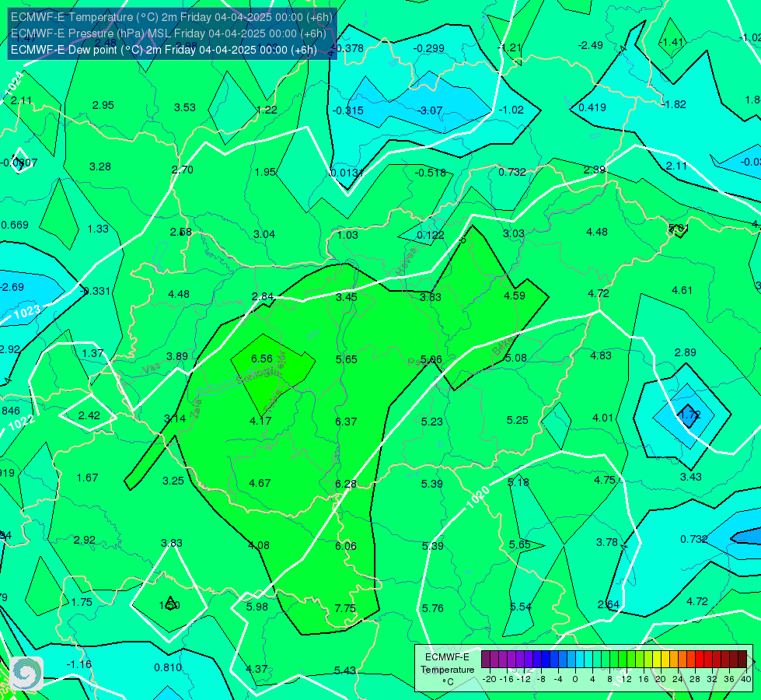Screen dimensions: 761x700
Task: Click the 4.83 temperature value
Action: point(601,355)
